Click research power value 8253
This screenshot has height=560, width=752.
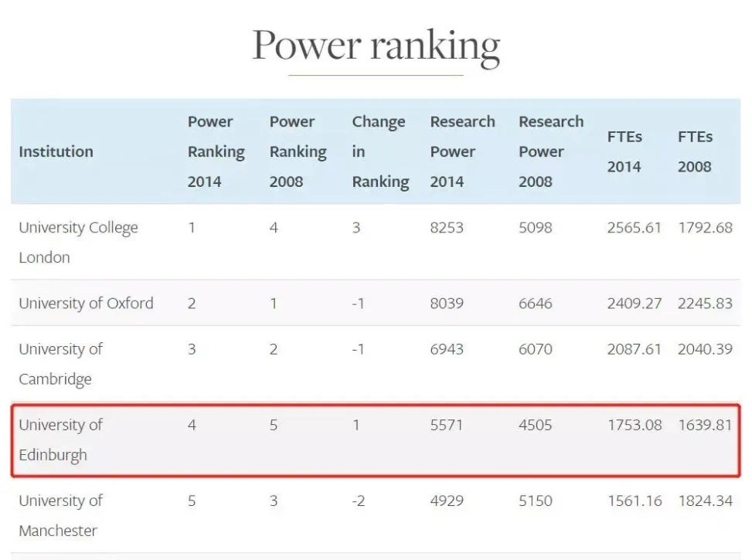(x=447, y=227)
